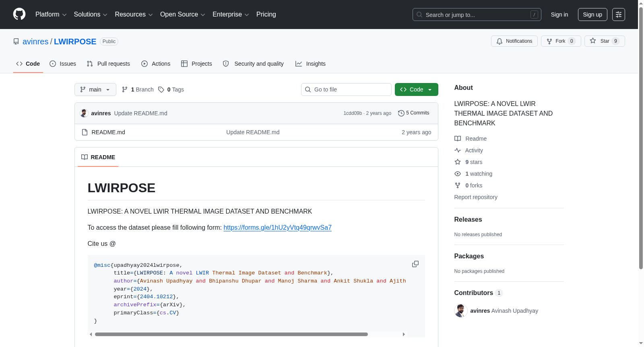Image resolution: width=644 pixels, height=347 pixels.
Task: Open the Pull requests tab
Action: pos(108,64)
